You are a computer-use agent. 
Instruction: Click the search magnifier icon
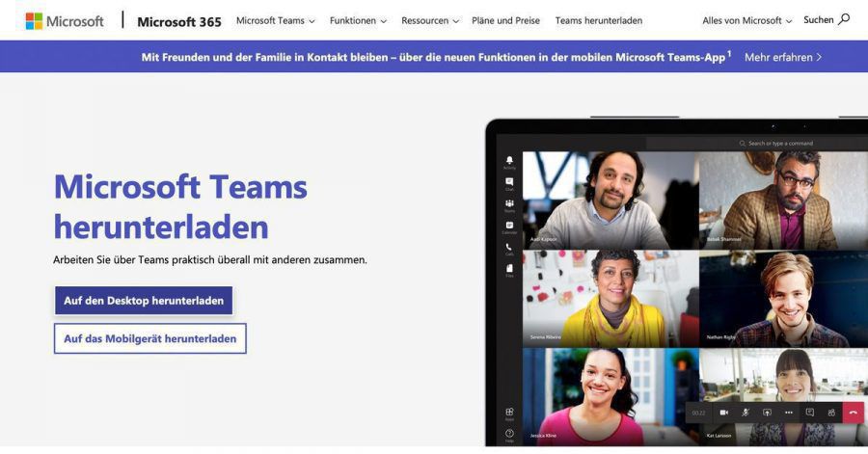point(844,20)
